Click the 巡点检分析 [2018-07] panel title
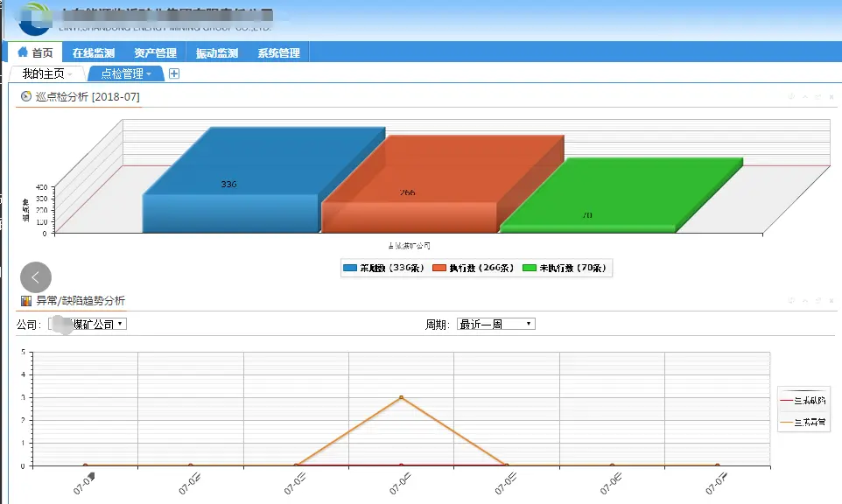 (88, 96)
